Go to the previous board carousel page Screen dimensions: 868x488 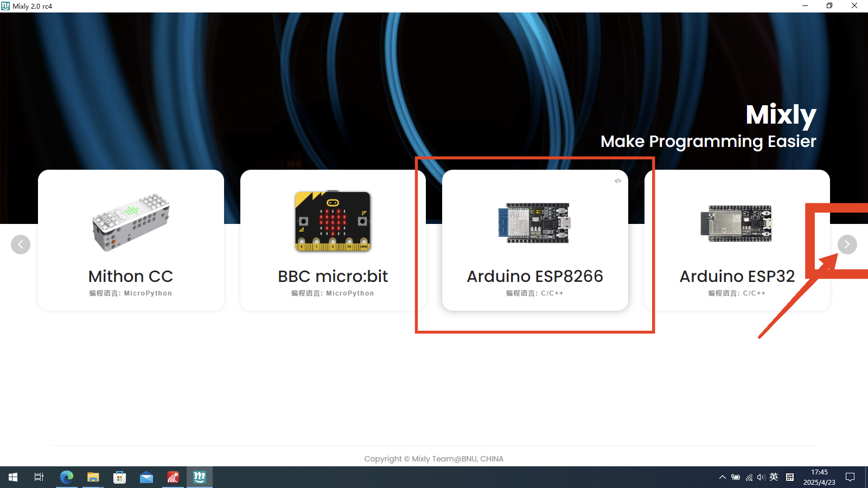click(21, 245)
